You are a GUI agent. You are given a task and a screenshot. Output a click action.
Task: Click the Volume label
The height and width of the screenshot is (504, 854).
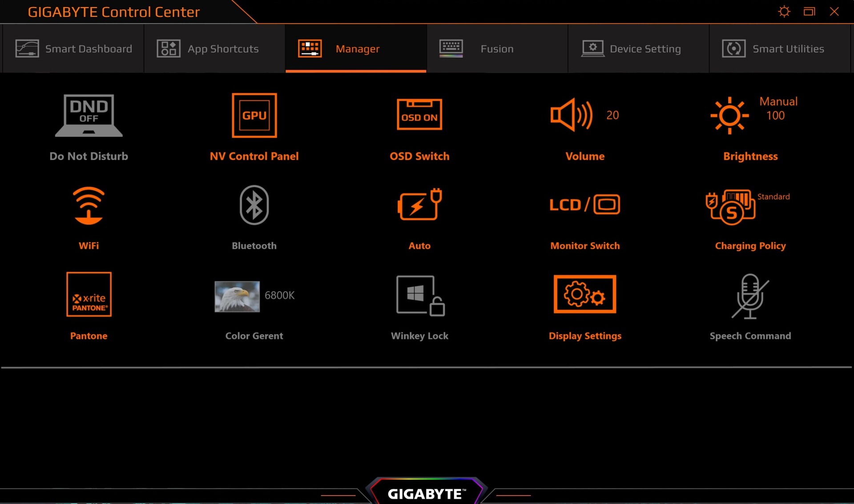tap(585, 156)
